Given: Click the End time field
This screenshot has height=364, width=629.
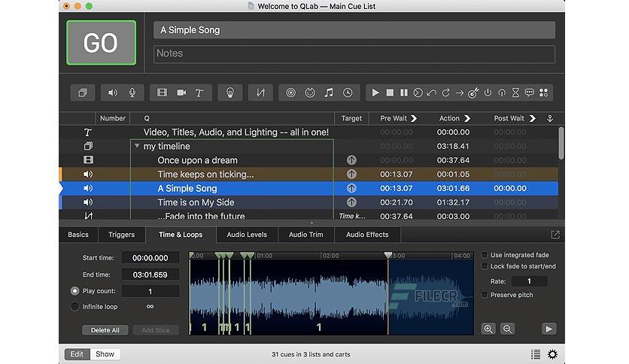Looking at the screenshot, I should [x=150, y=275].
